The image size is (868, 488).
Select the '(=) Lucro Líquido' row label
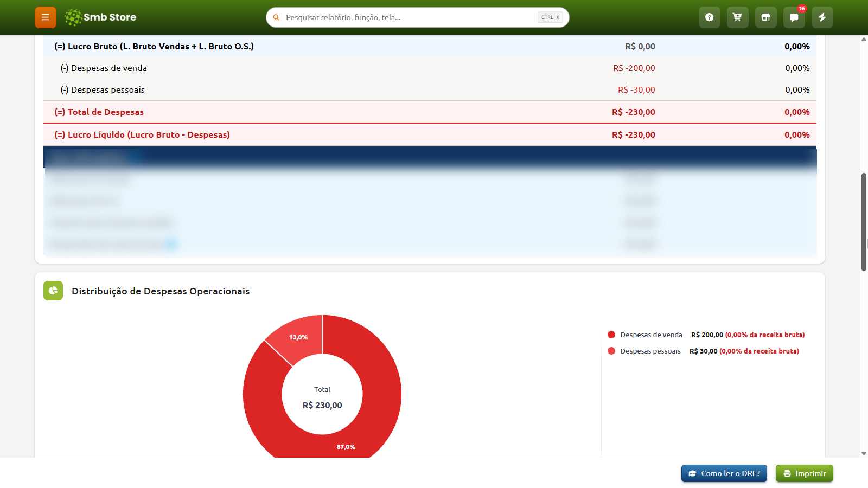tap(142, 134)
